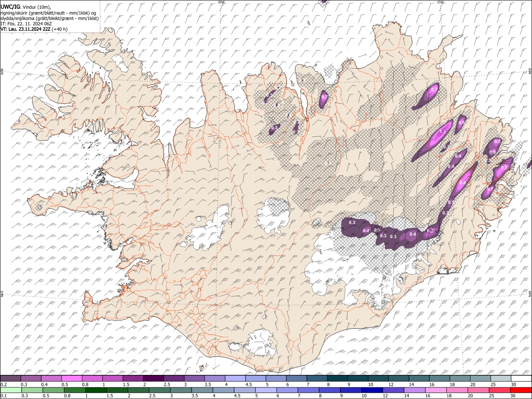Click the lavender upper-scale swatch between 4 and 4.5
This screenshot has height=399, width=532.
coord(234,378)
